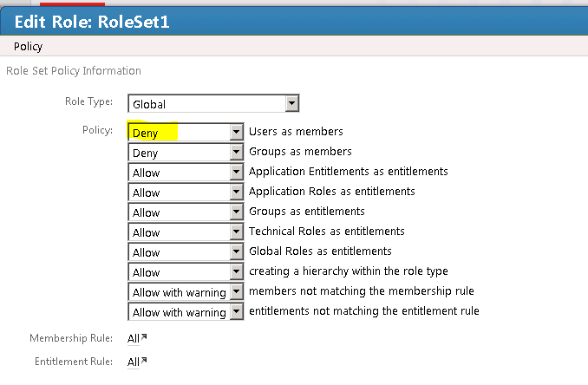This screenshot has height=385, width=588.
Task: Open Technical Roles as entitlements dropdown
Action: [236, 232]
